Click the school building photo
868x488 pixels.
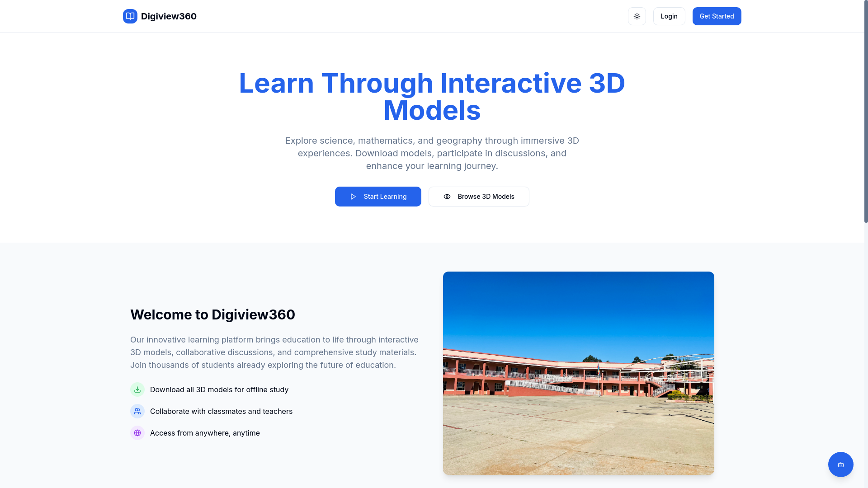click(579, 373)
